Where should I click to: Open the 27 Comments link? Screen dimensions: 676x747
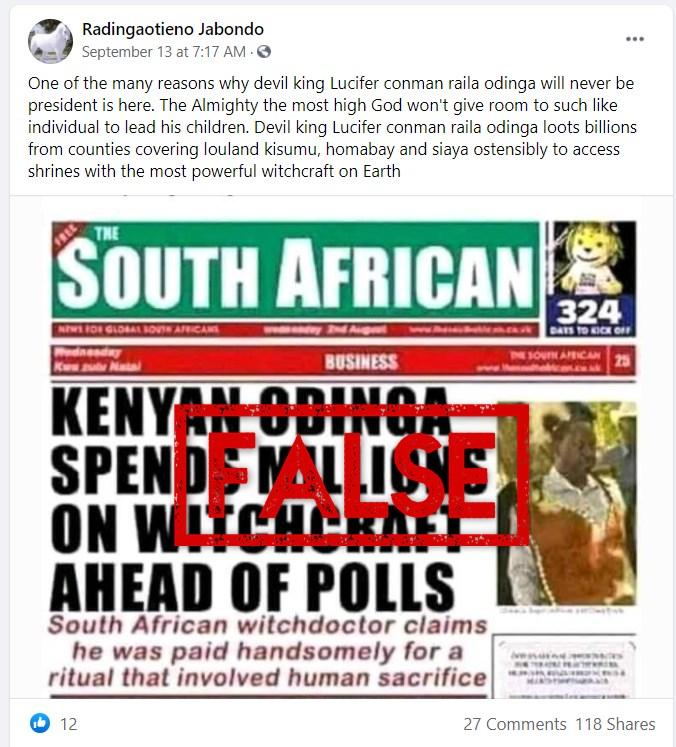515,724
